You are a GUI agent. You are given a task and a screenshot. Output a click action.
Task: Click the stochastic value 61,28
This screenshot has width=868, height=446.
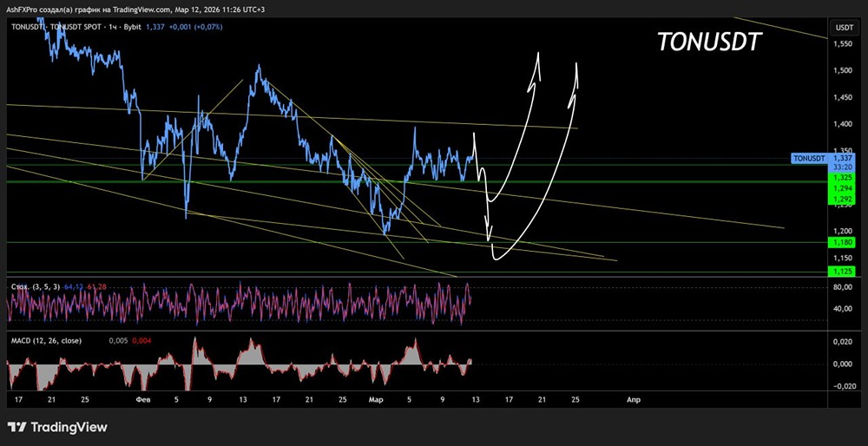point(96,286)
